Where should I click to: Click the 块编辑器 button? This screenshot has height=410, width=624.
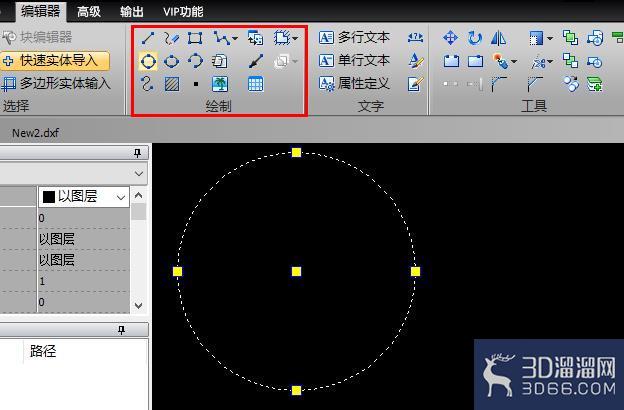coord(37,37)
